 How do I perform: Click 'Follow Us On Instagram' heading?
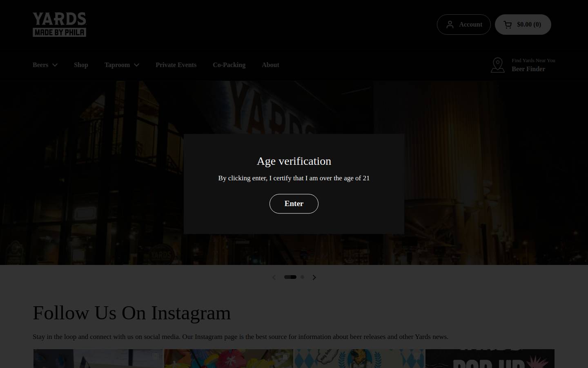click(x=132, y=313)
